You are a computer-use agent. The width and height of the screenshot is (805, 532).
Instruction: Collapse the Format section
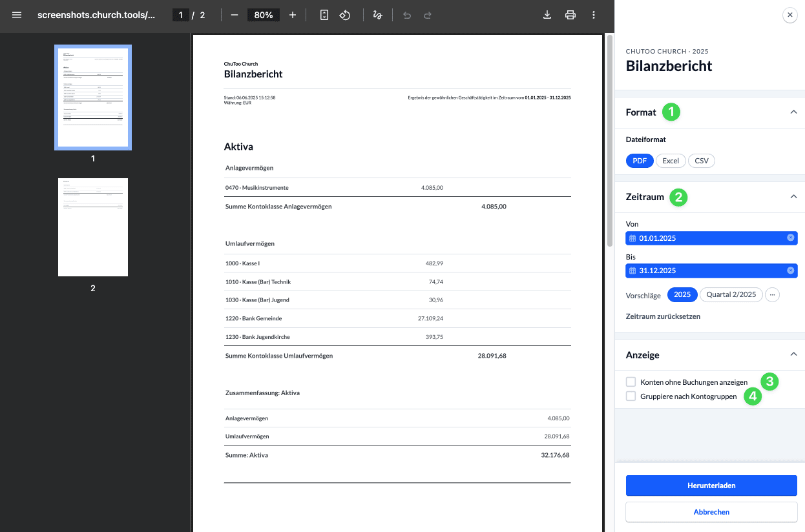[793, 112]
